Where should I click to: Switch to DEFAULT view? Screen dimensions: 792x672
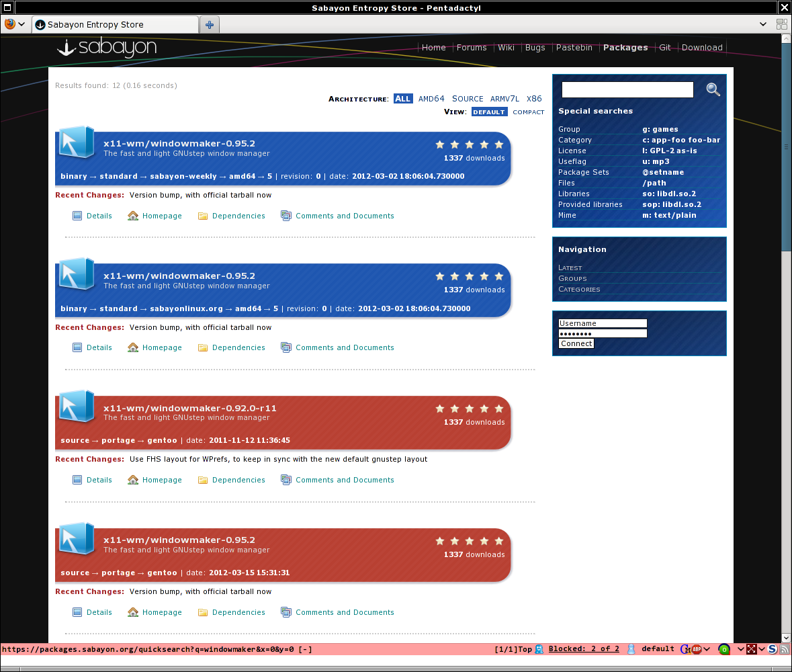(489, 112)
